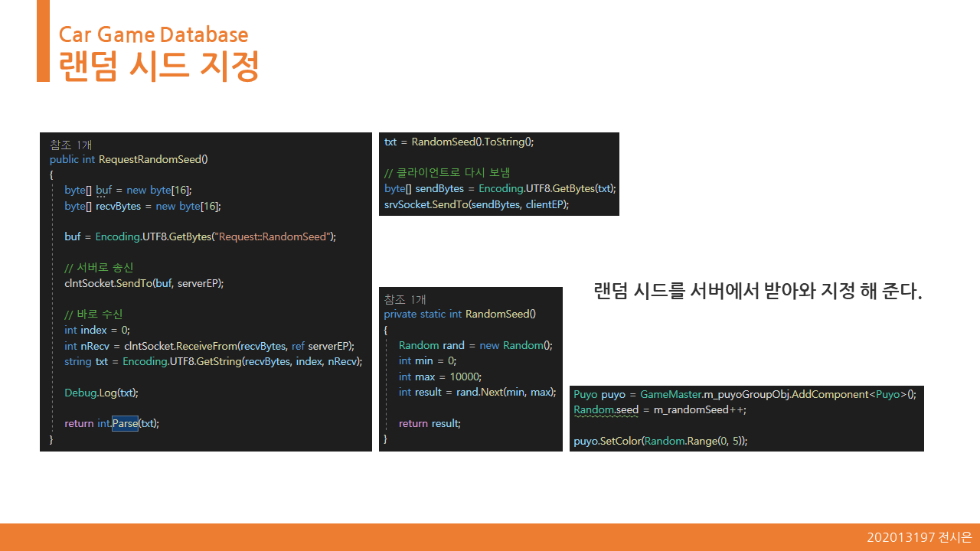This screenshot has height=551, width=980.
Task: Click 'txt = RandomSeed().ToString();' line
Action: tap(459, 142)
